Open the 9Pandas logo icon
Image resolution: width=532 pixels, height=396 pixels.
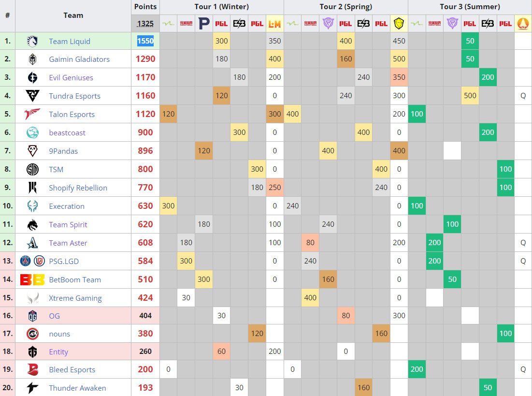[32, 151]
